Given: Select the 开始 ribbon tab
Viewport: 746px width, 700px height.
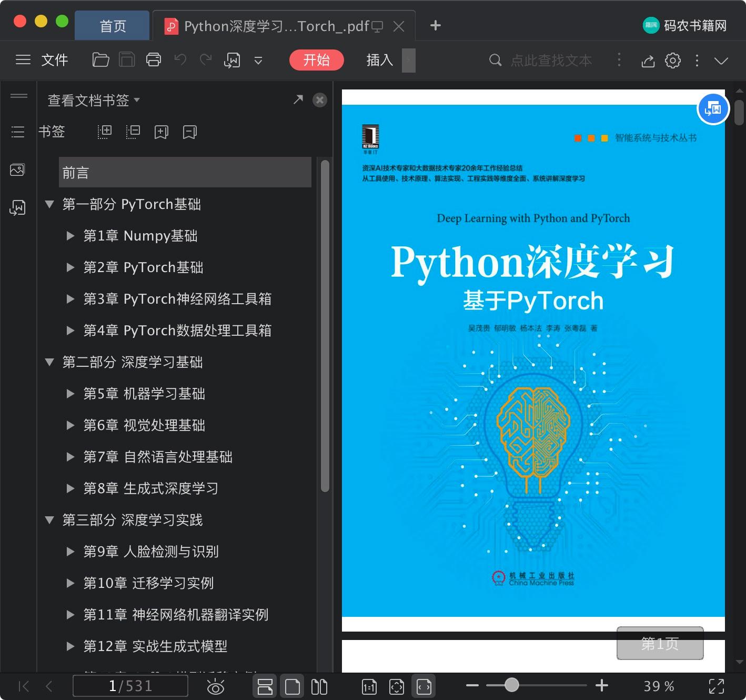Looking at the screenshot, I should tap(316, 60).
